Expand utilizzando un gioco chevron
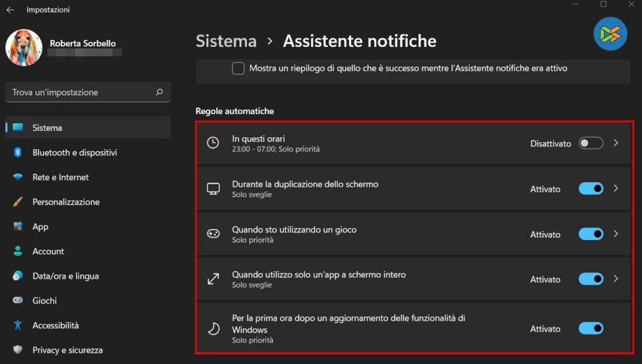 click(616, 234)
